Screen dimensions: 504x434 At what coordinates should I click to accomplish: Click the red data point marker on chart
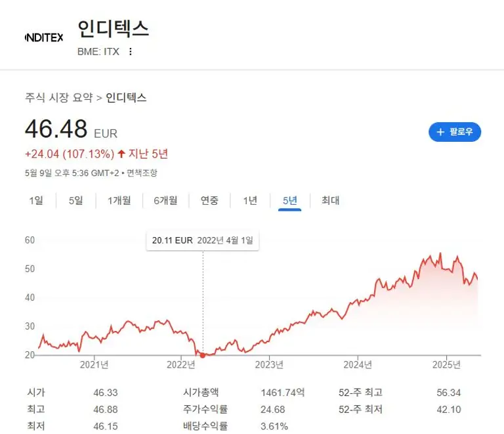tap(203, 355)
